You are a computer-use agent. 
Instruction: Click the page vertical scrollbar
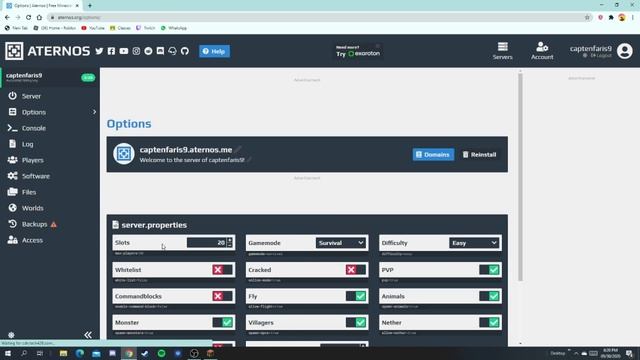(x=520, y=178)
